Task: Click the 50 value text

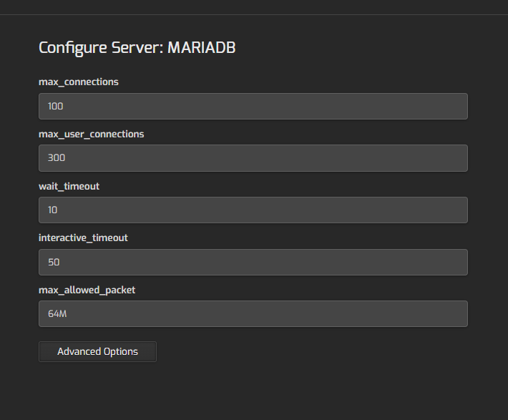Action: pos(54,262)
